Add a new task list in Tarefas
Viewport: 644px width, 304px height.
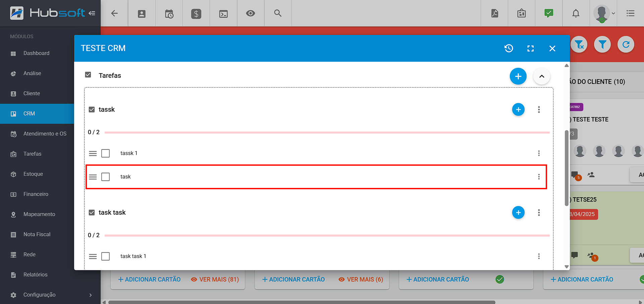tap(518, 76)
